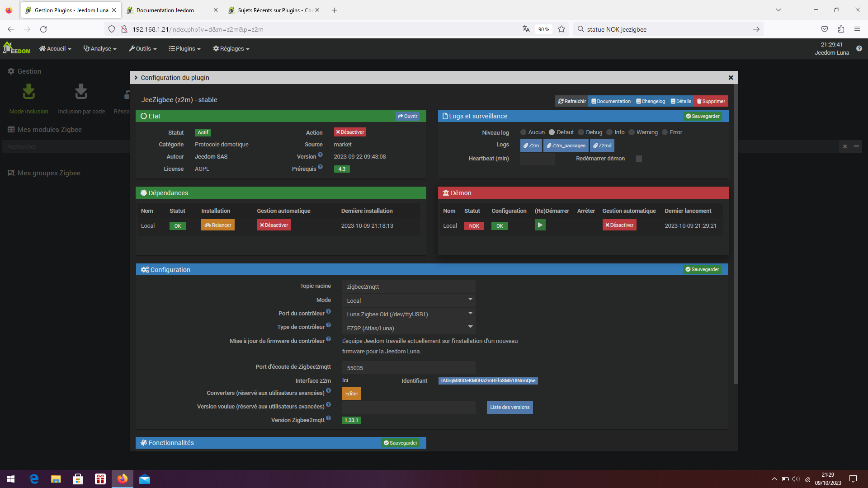Viewport: 868px width, 488px height.
Task: Click the Inclusion par code icon
Action: pyautogui.click(x=81, y=92)
